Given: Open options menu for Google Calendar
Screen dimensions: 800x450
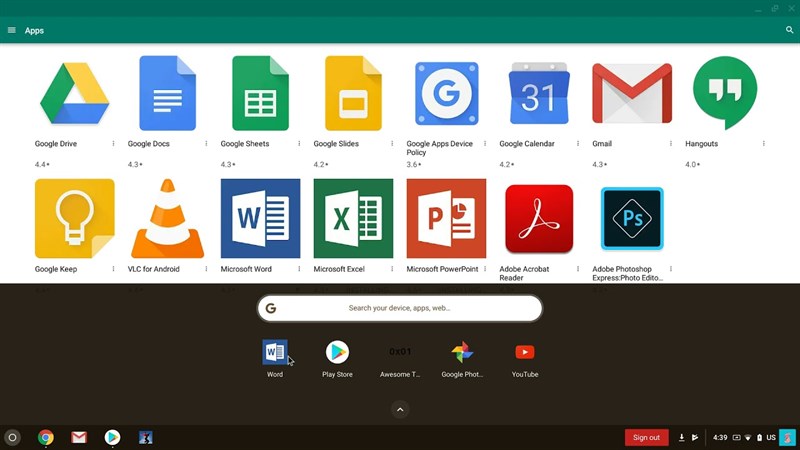Looking at the screenshot, I should [x=578, y=143].
